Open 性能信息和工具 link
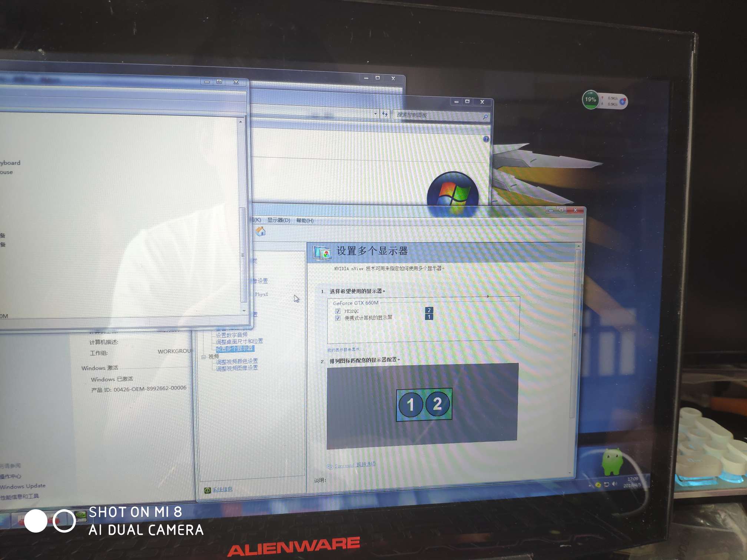Screen dimensions: 747x560 pos(19,497)
